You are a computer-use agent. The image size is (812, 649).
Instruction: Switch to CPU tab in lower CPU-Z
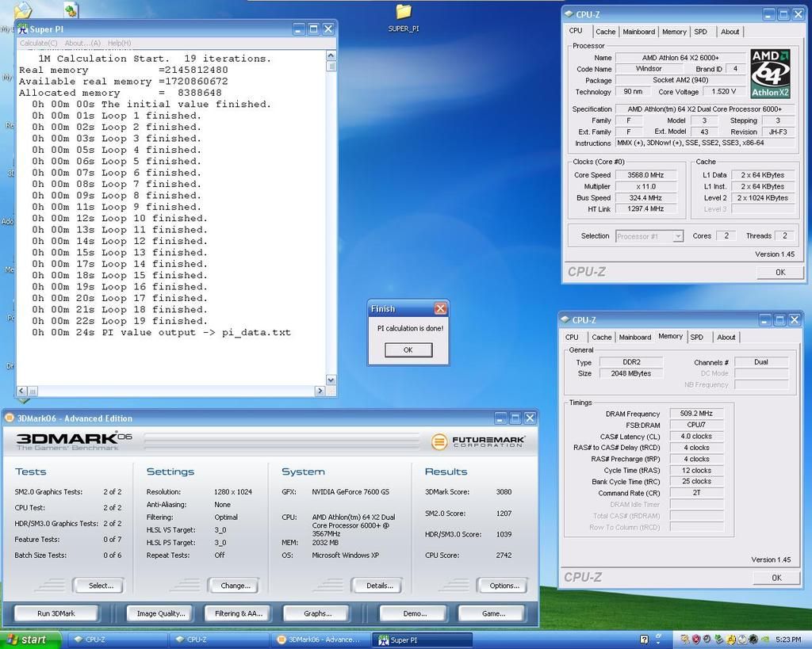(572, 337)
